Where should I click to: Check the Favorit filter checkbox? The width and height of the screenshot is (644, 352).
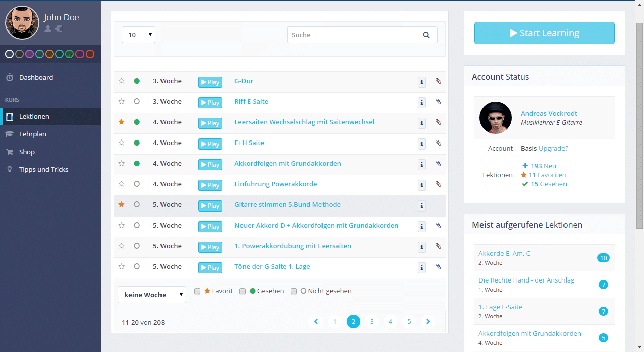(x=197, y=291)
